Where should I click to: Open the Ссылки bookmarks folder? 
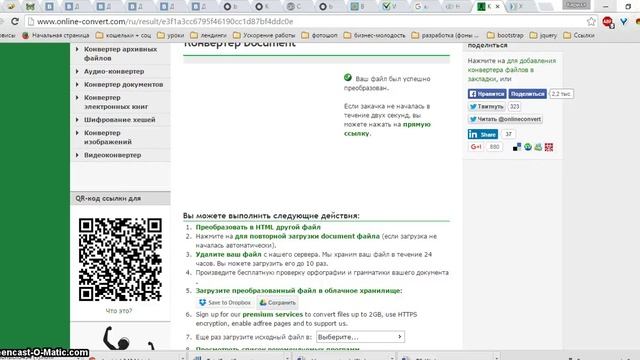(x=579, y=36)
